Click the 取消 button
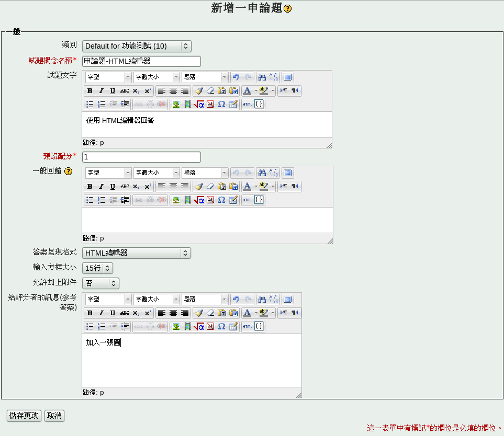This screenshot has height=436, width=504. click(x=54, y=416)
